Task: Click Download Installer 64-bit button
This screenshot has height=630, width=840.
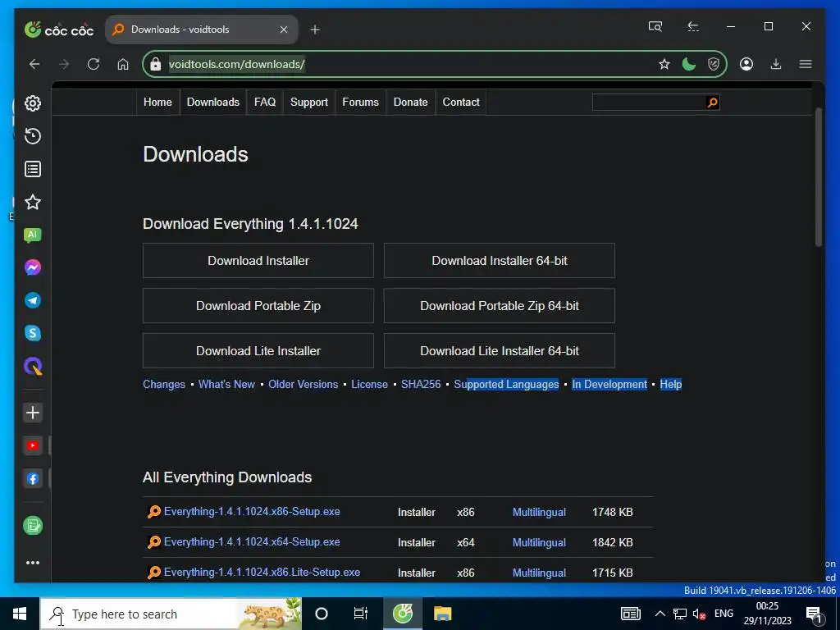Action: click(x=500, y=260)
